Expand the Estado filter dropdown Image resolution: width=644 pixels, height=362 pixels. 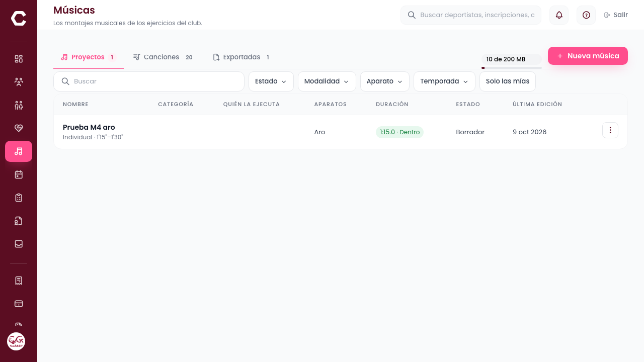(x=271, y=81)
